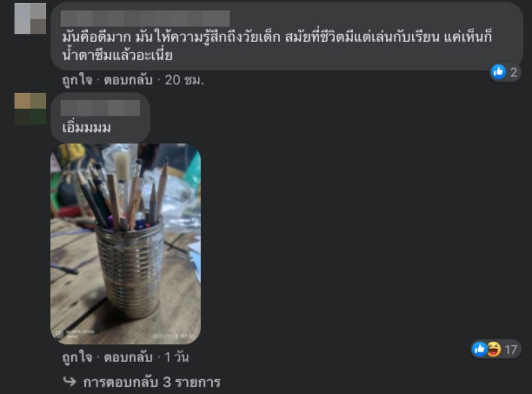This screenshot has height=394, width=532.
Task: Click the reply arrow icon before การตอบกลับ 3 รายการ
Action: tap(70, 382)
